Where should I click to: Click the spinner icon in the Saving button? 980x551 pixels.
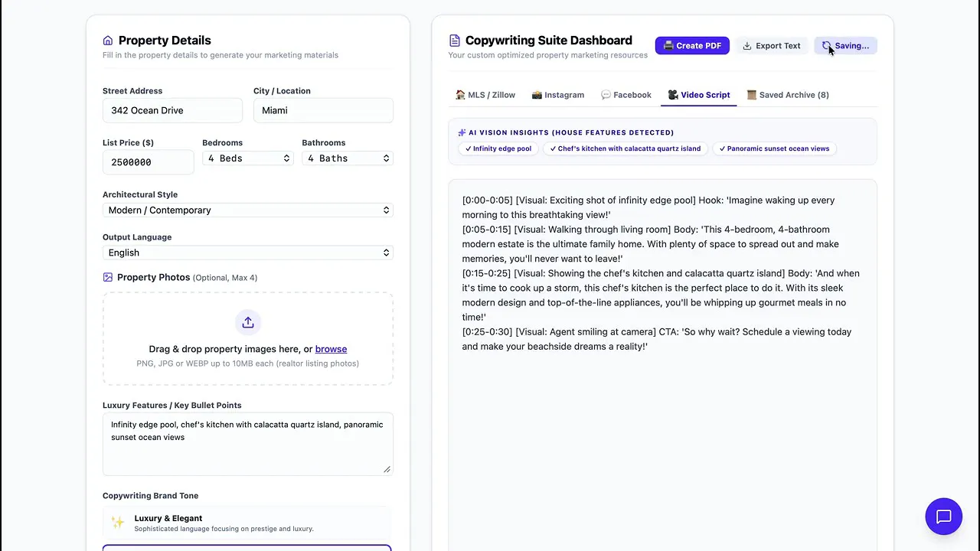pos(826,46)
